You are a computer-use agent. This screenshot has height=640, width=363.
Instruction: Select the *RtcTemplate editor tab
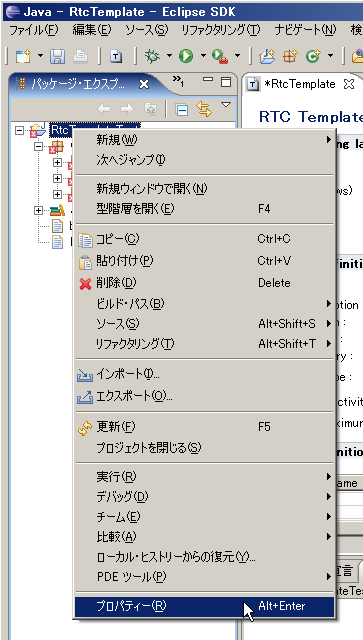pyautogui.click(x=299, y=84)
